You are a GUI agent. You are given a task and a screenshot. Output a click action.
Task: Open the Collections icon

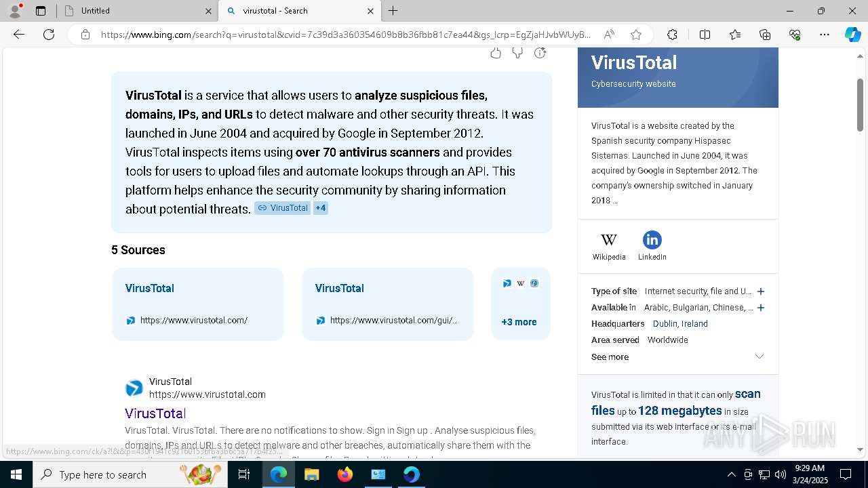pos(765,35)
